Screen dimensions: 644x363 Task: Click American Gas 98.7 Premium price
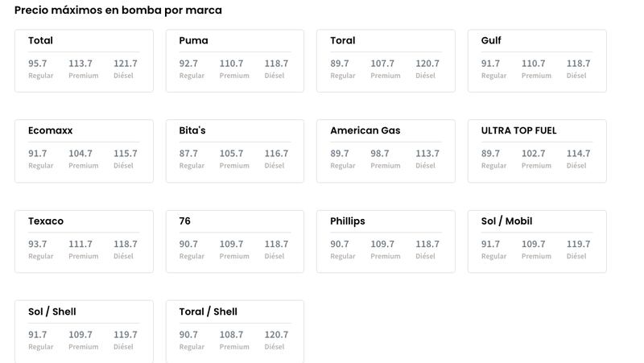click(x=379, y=154)
